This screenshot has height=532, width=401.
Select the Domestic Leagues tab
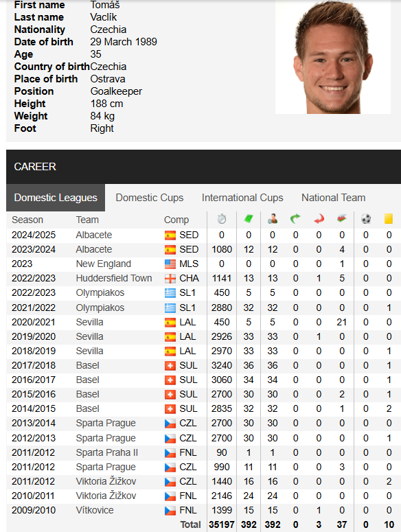[x=56, y=198]
